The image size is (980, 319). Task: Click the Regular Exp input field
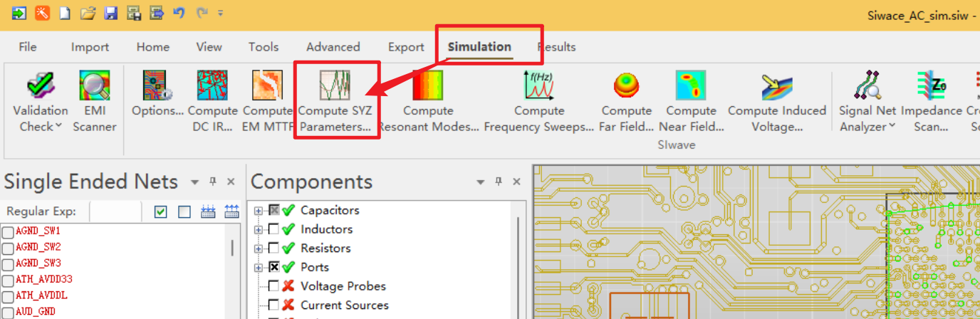click(x=115, y=211)
